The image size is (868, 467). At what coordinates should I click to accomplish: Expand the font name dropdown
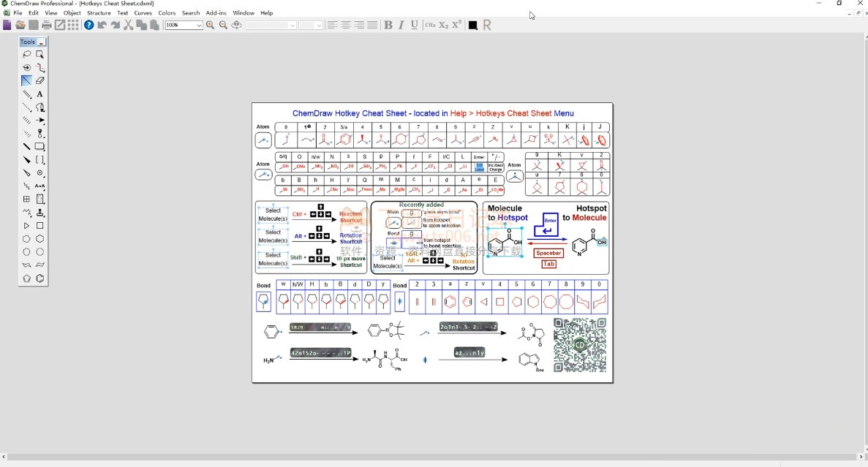click(293, 25)
